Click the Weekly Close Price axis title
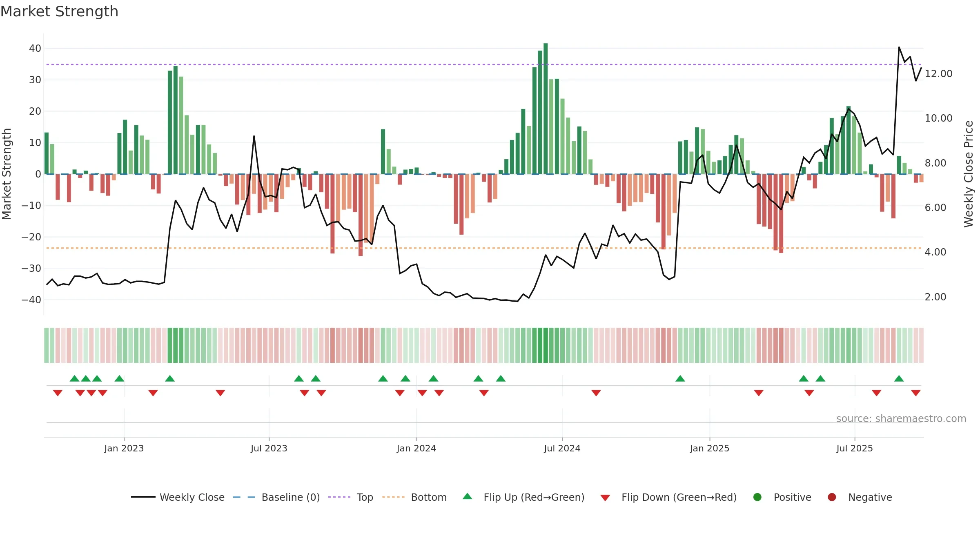 (x=969, y=174)
